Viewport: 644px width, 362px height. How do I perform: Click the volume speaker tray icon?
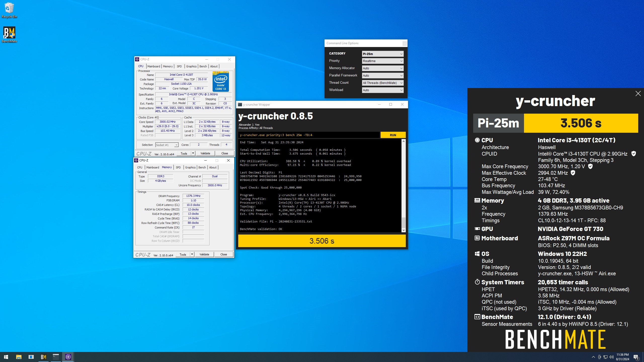(612, 357)
